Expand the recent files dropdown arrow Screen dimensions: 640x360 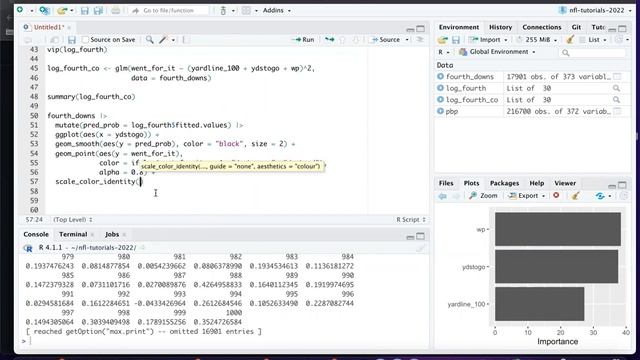click(72, 11)
